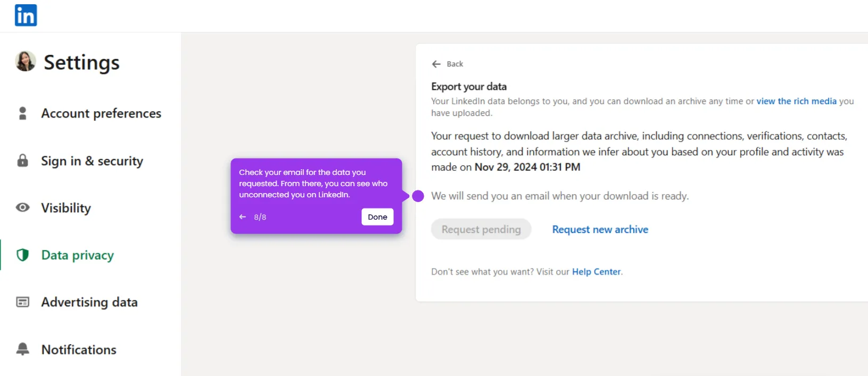868x376 pixels.
Task: Open the Data privacy section
Action: tap(78, 255)
